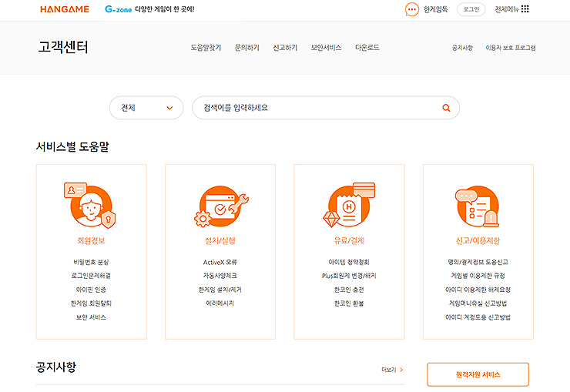Image resolution: width=570 pixels, height=392 pixels.
Task: Expand the 전체 category dropdown
Action: (146, 108)
